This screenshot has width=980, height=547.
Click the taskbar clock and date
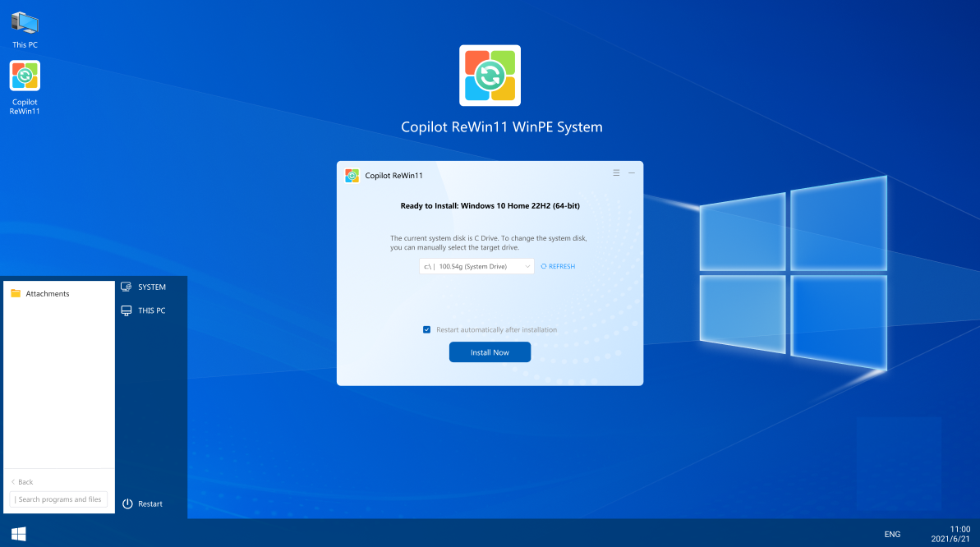pos(951,534)
